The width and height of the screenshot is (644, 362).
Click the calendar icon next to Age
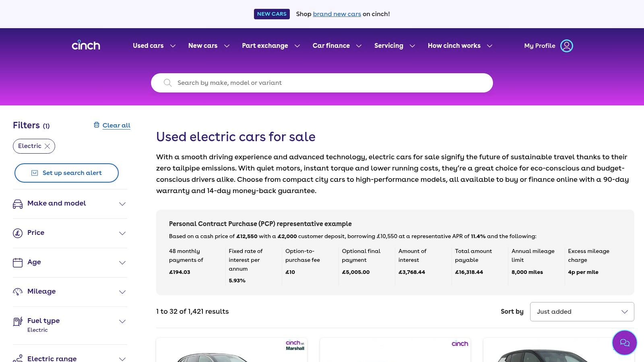[18, 263]
